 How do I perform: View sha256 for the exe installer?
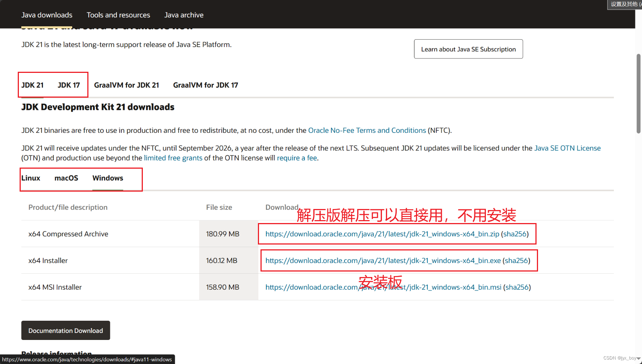point(517,261)
